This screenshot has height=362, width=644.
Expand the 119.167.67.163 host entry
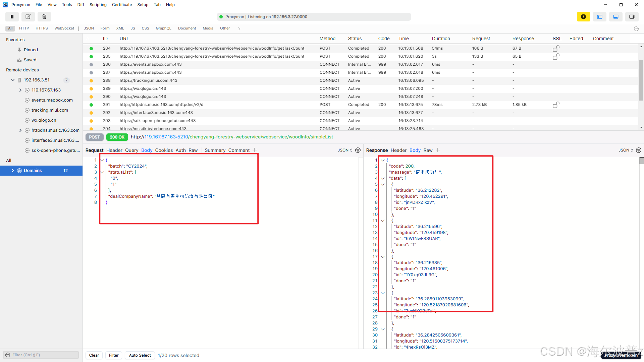click(20, 90)
